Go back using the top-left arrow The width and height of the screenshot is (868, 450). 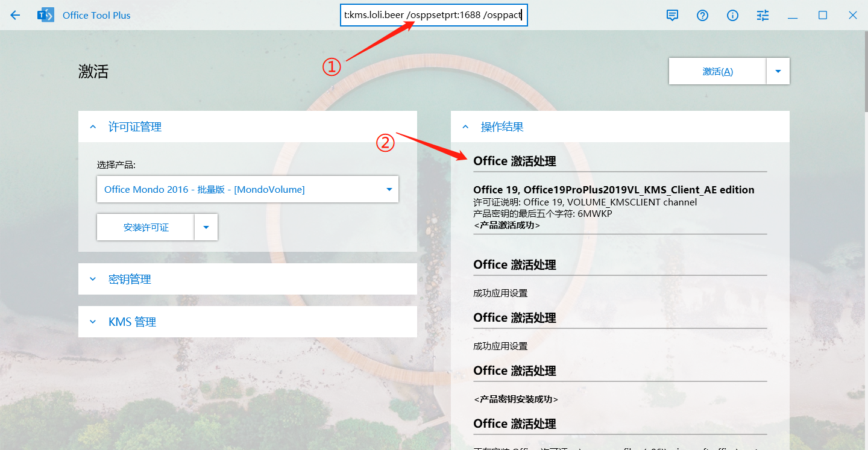pyautogui.click(x=15, y=16)
